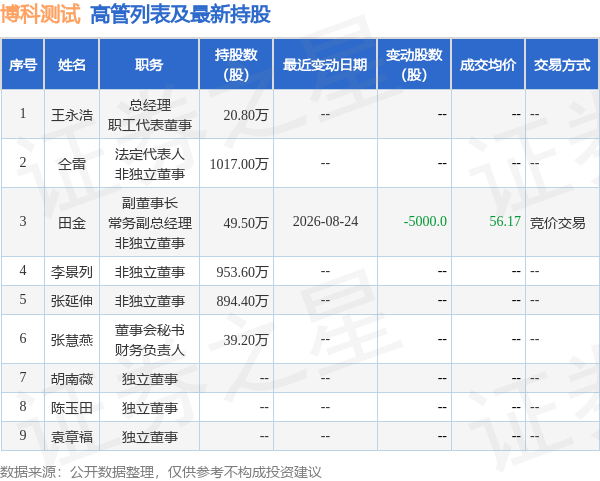
Task: Click the 1017.00万 shareholding value
Action: (x=239, y=164)
